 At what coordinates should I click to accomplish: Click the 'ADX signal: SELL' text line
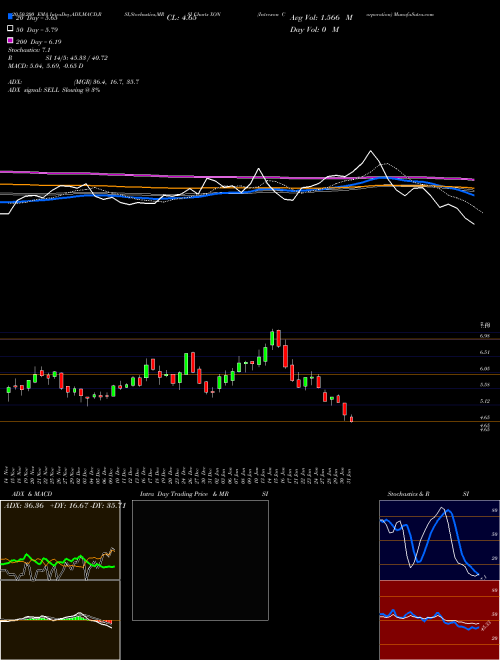click(54, 90)
